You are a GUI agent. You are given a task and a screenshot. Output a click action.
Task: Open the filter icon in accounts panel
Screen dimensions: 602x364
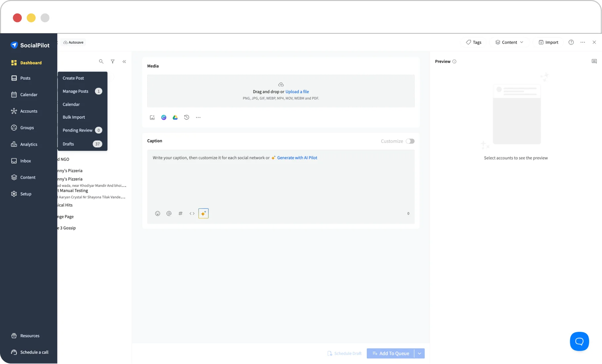113,61
